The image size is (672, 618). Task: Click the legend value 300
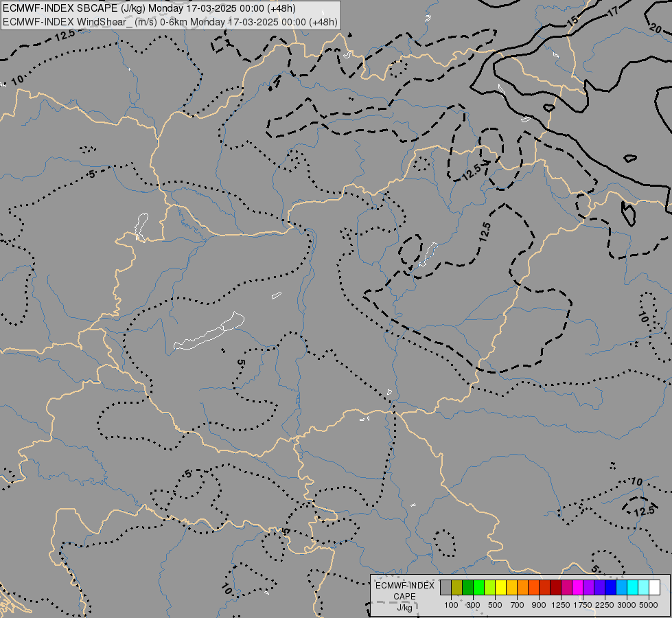pos(473,605)
